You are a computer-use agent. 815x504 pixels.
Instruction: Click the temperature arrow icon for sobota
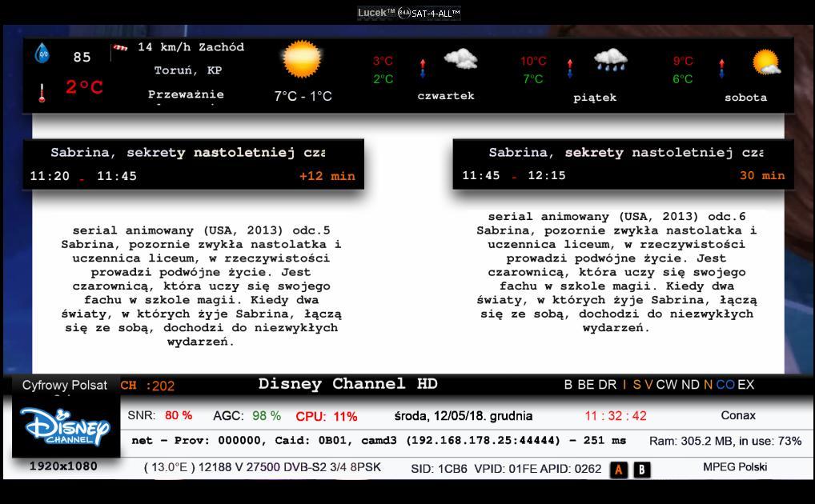(x=721, y=69)
